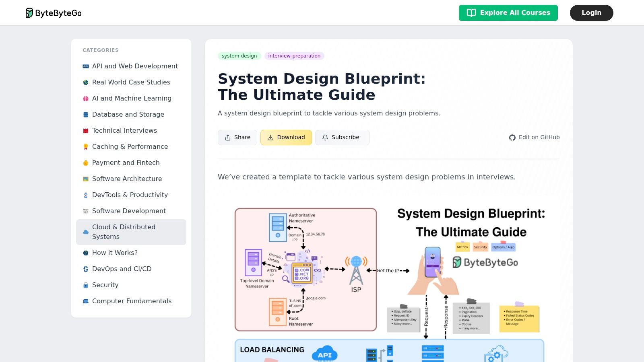Click the ByteByteGo logo icon in header
644x362 pixels.
coord(29,13)
